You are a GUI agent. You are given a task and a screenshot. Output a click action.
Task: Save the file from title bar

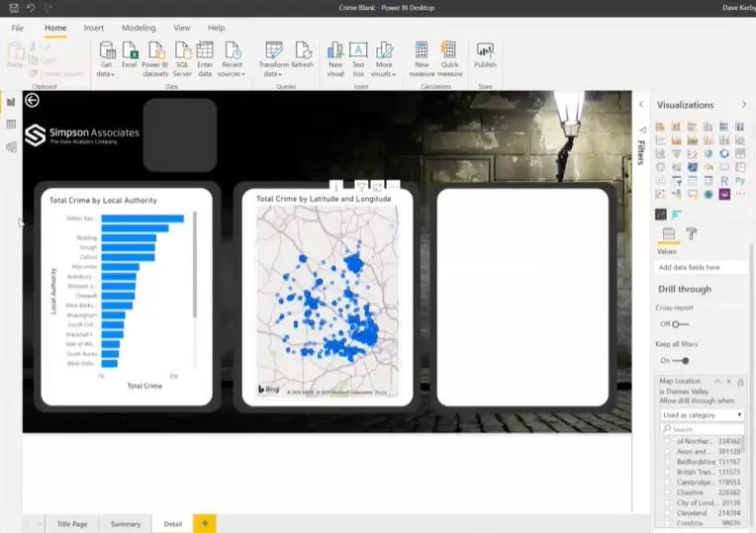[14, 8]
